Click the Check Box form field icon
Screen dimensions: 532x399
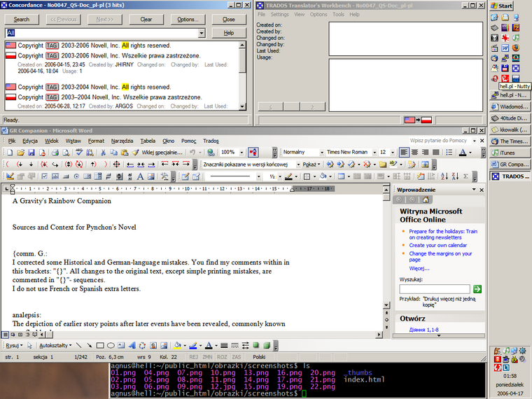[44, 176]
